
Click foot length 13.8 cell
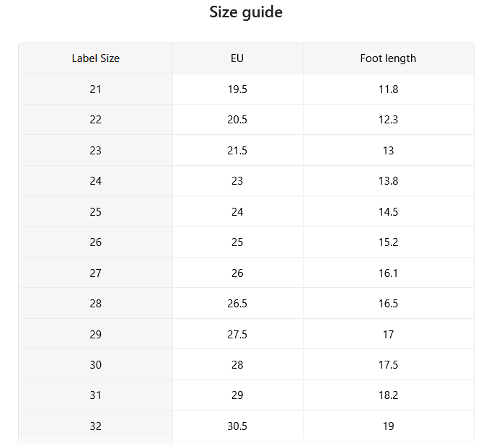click(389, 181)
